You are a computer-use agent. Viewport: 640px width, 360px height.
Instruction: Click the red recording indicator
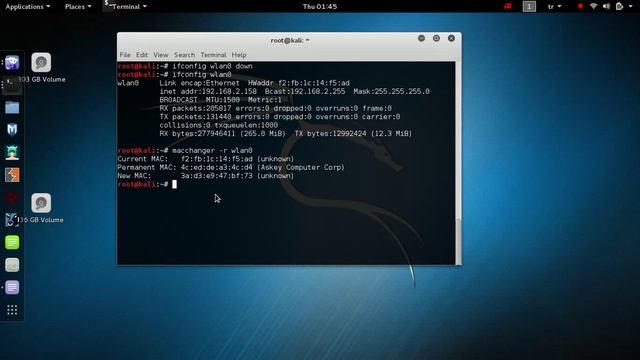pos(580,6)
